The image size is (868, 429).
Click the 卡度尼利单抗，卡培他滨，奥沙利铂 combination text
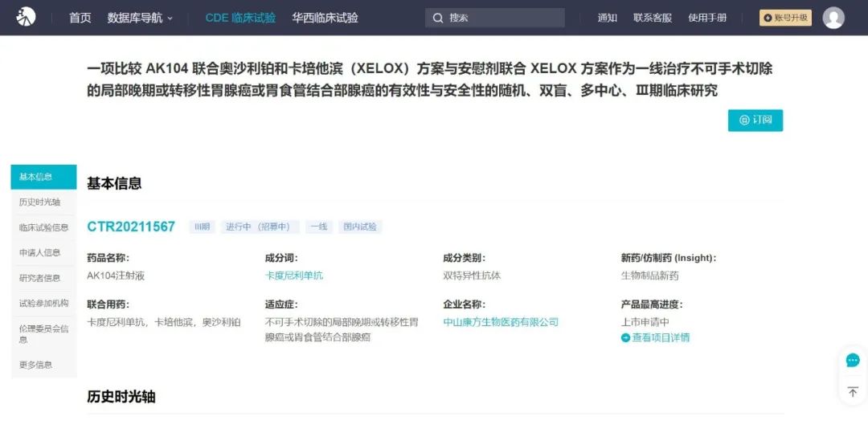(x=164, y=322)
